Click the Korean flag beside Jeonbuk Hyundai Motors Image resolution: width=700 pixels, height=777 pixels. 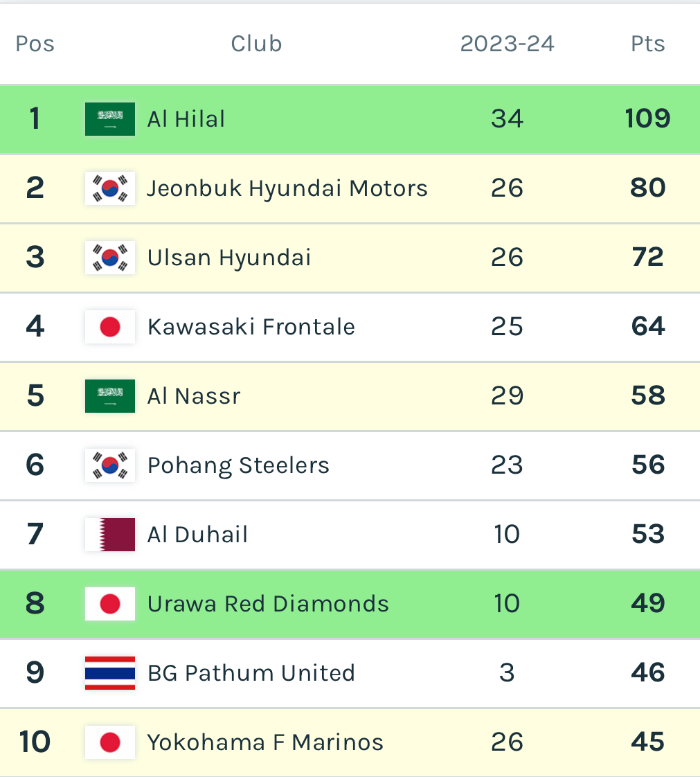(110, 188)
